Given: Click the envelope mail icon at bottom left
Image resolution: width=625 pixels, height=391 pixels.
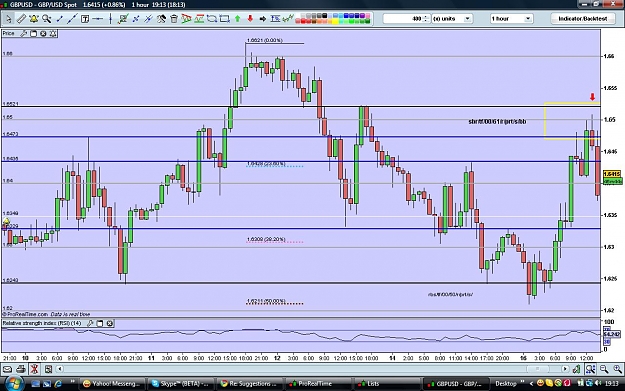Looking at the screenshot, I should tap(7, 369).
